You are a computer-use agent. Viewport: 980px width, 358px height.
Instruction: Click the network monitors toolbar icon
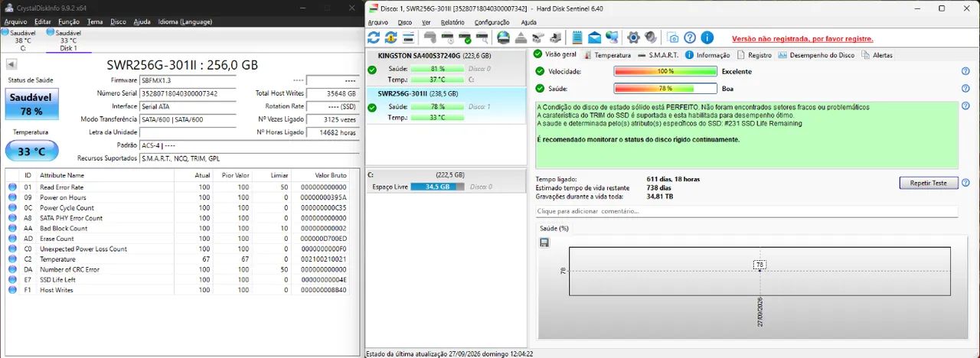611,37
